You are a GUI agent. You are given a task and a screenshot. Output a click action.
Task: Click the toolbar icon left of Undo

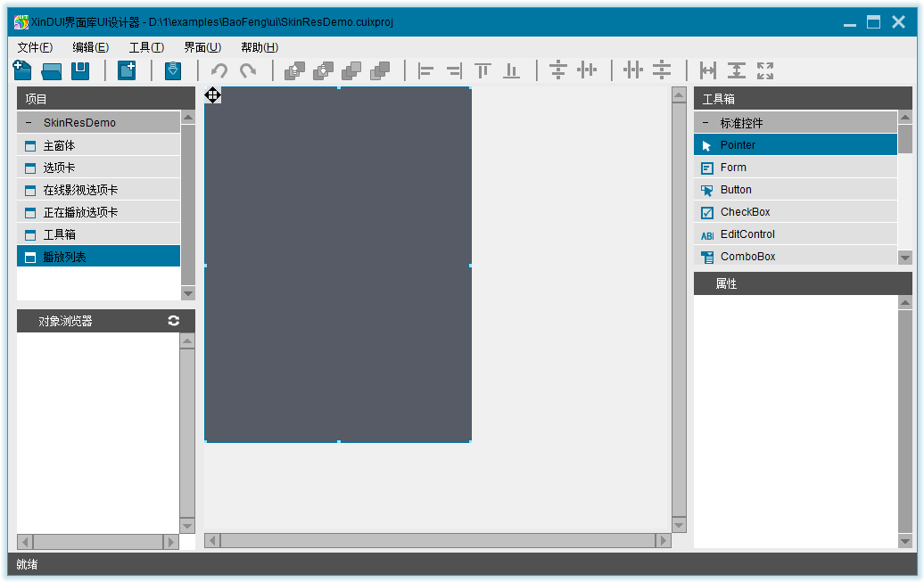click(x=173, y=70)
